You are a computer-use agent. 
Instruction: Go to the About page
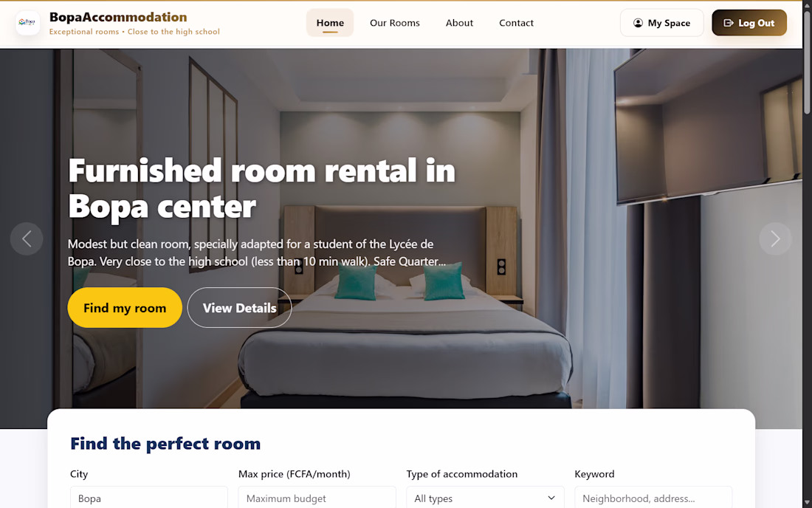tap(459, 23)
